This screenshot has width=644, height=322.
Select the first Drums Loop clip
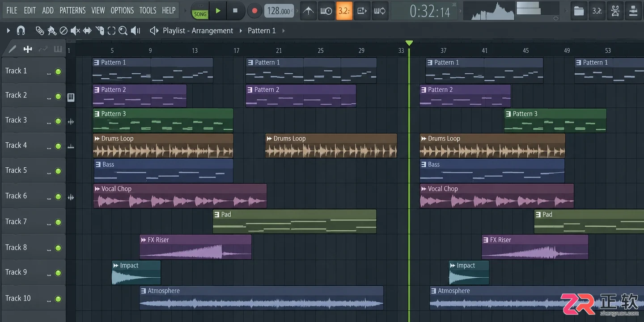click(163, 146)
